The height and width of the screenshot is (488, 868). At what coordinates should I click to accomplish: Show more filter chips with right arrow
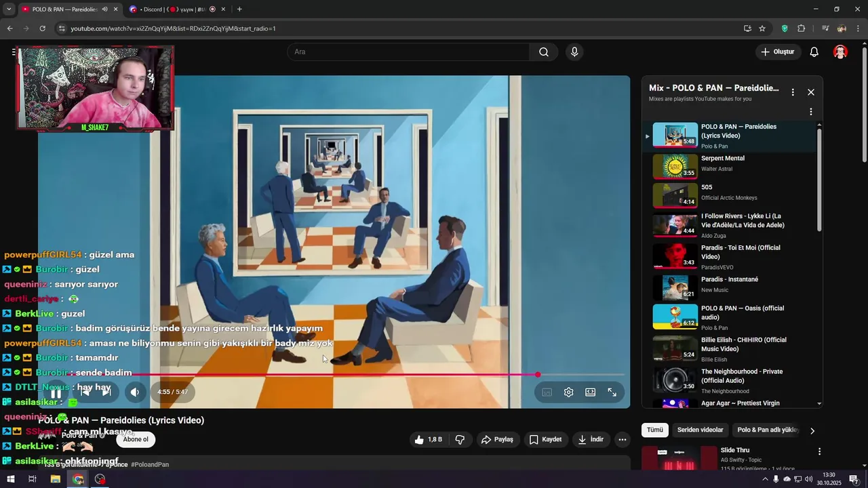(x=812, y=430)
